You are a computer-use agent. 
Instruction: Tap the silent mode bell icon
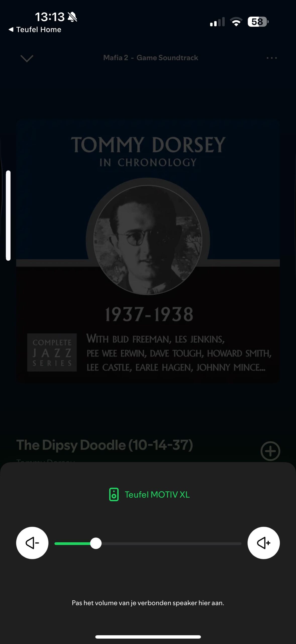coord(73,17)
